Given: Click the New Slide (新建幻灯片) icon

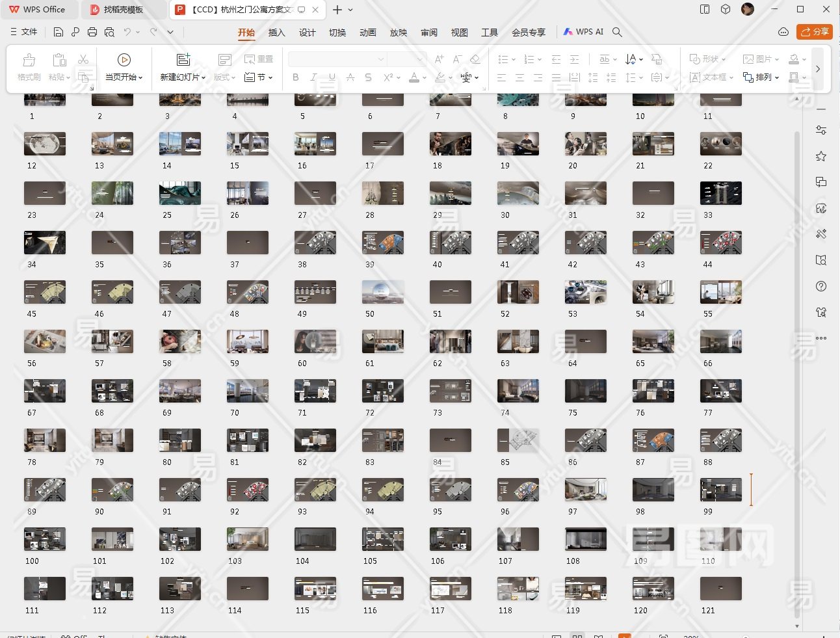Looking at the screenshot, I should pyautogui.click(x=183, y=60).
